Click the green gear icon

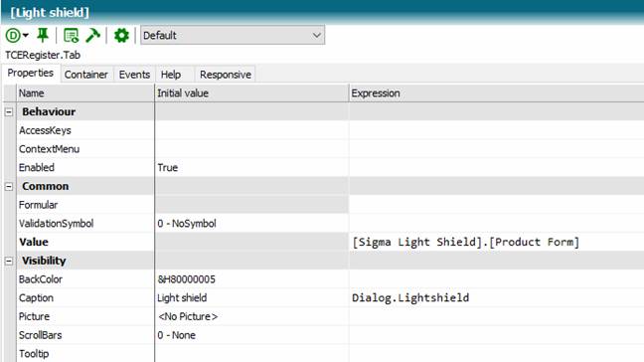tap(121, 36)
